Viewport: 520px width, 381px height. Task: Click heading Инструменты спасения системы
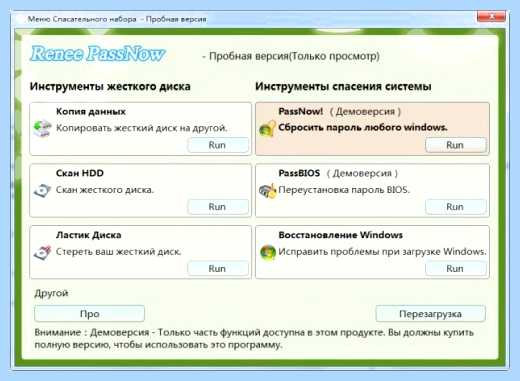tap(343, 87)
